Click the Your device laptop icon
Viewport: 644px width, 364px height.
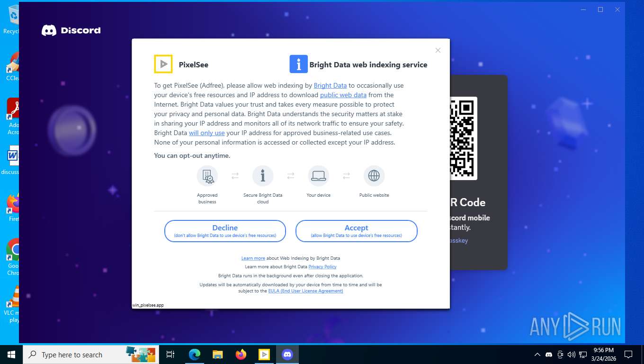click(319, 176)
